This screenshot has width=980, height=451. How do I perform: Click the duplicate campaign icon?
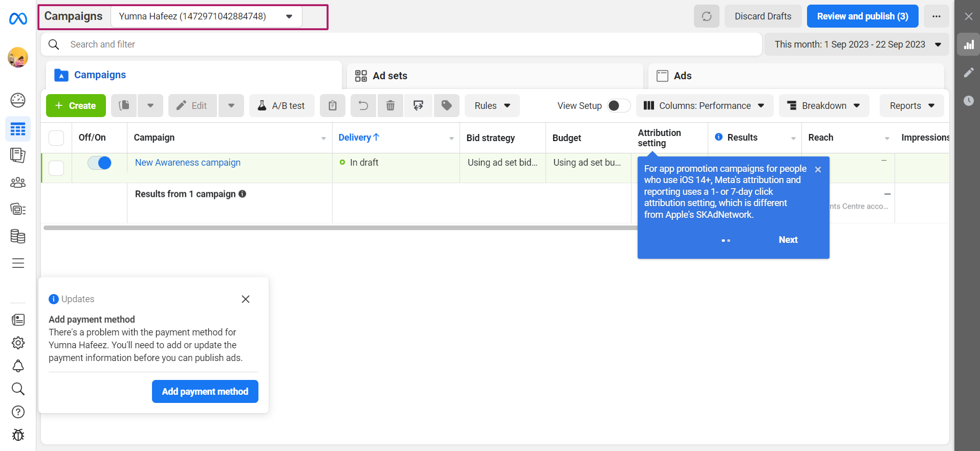coord(124,106)
